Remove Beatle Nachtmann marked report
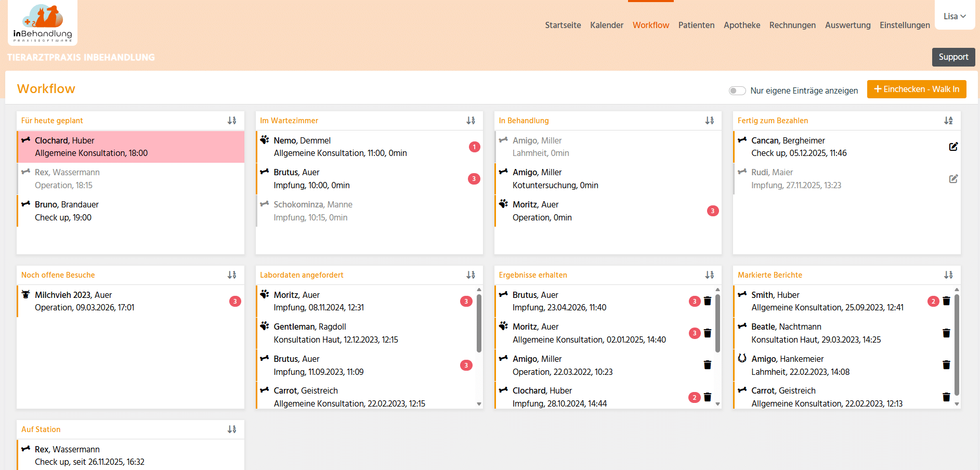Screen dimensions: 980x470 point(946,333)
